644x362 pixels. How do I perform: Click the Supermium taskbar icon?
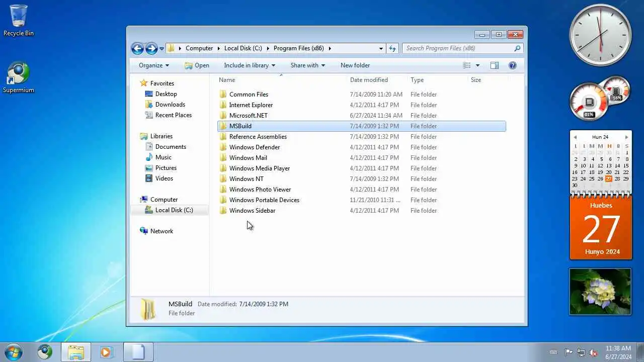coord(45,352)
